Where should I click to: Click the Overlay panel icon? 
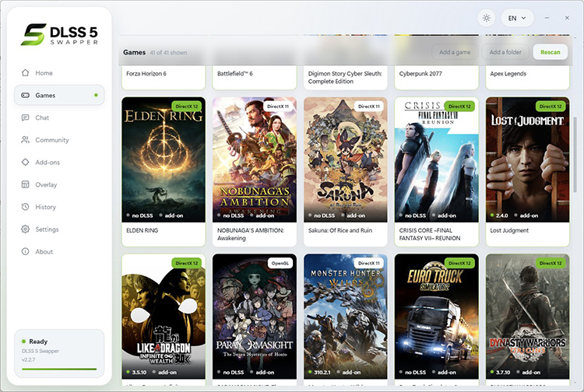25,184
